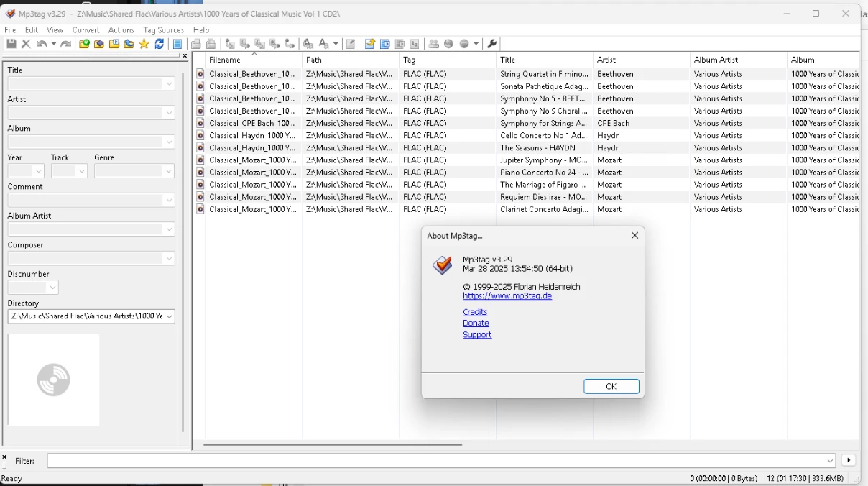868x486 pixels.
Task: Open the Support link
Action: (477, 335)
